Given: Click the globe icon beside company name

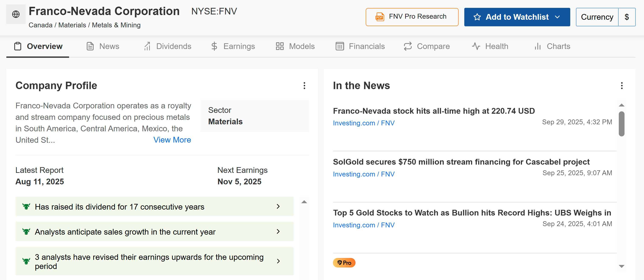Looking at the screenshot, I should click(16, 14).
